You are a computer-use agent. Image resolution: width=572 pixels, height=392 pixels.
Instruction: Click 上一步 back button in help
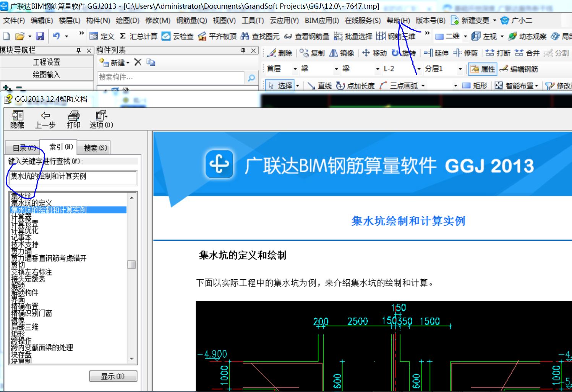point(45,119)
